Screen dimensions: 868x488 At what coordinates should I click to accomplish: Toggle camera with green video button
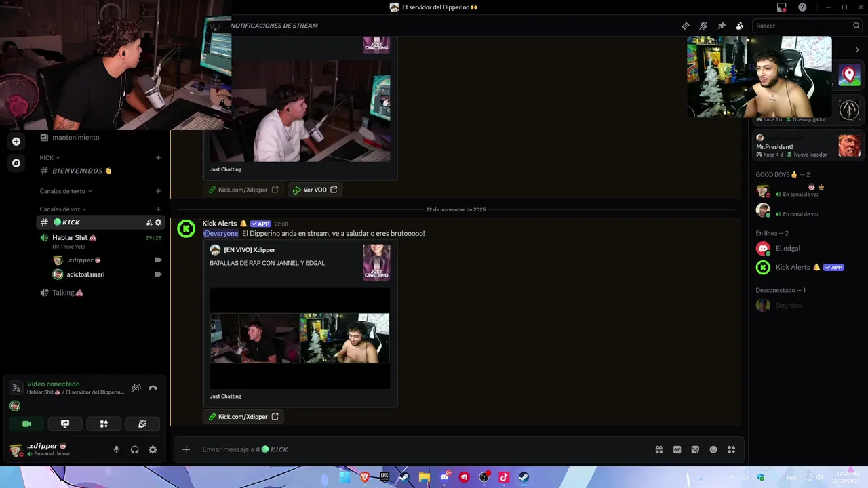26,424
